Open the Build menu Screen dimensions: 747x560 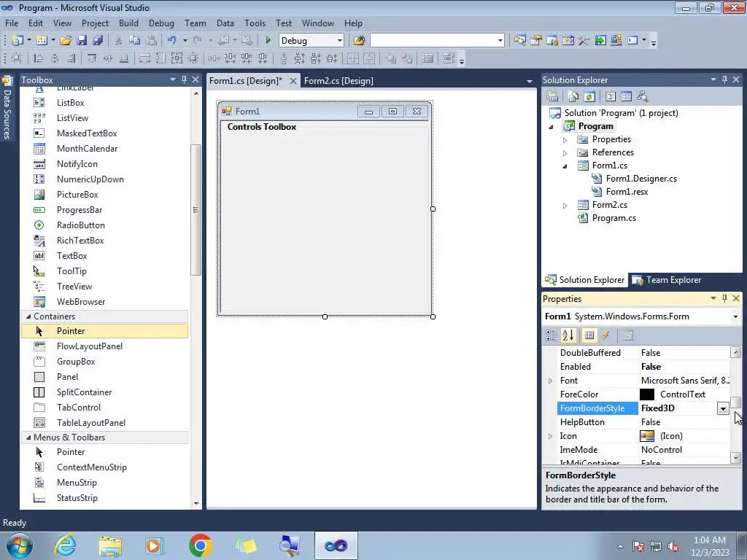[x=128, y=23]
